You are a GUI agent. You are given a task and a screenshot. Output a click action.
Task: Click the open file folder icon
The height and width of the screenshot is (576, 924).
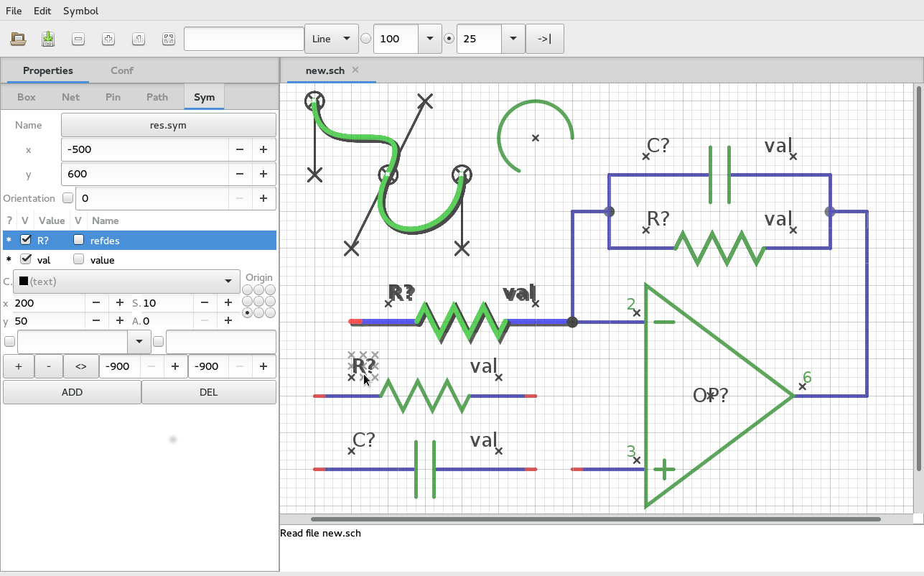coord(19,39)
